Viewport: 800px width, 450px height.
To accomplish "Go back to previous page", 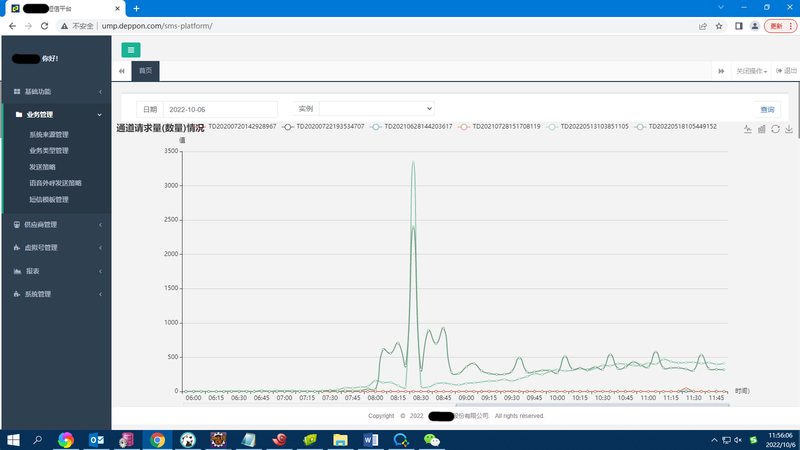I will (12, 26).
